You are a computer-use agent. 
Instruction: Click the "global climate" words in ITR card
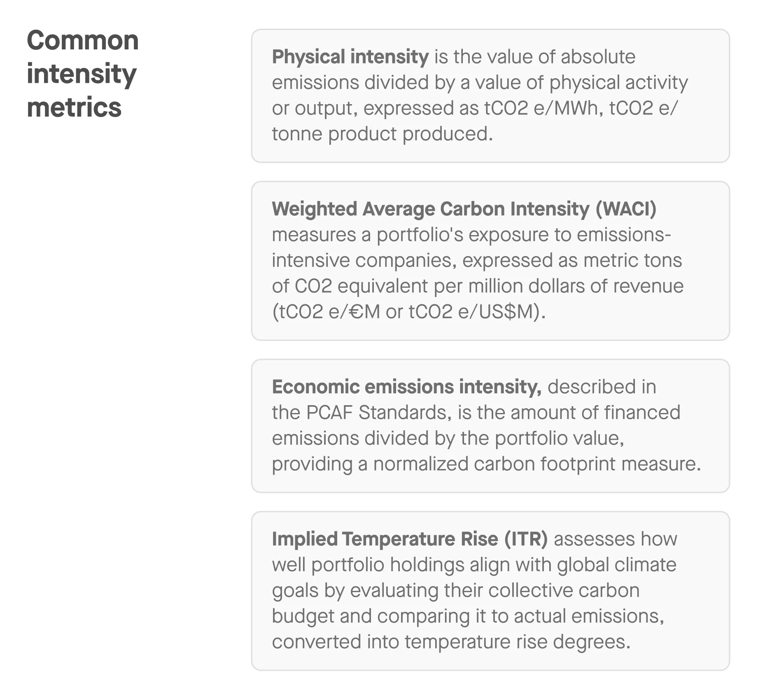coord(616,565)
